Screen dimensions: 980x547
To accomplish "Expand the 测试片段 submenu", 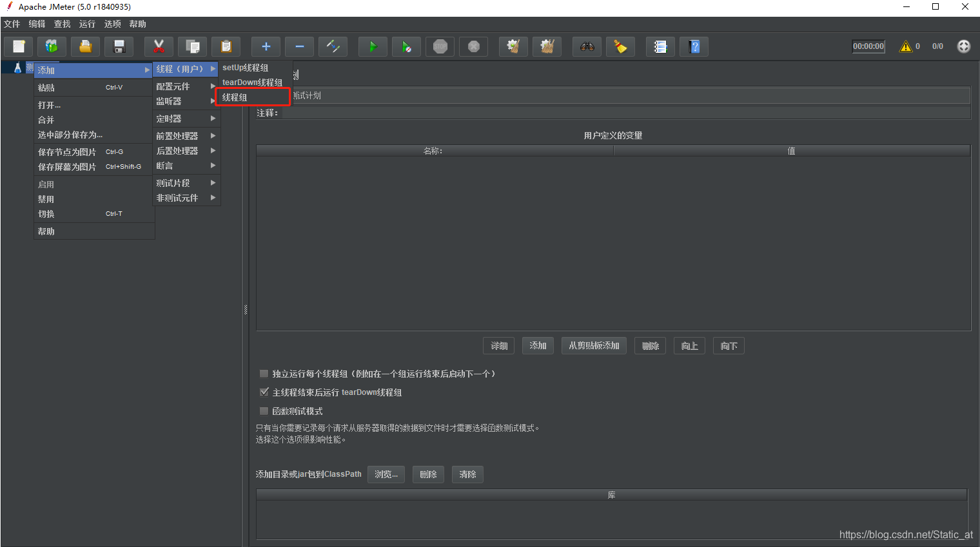I will tap(186, 183).
